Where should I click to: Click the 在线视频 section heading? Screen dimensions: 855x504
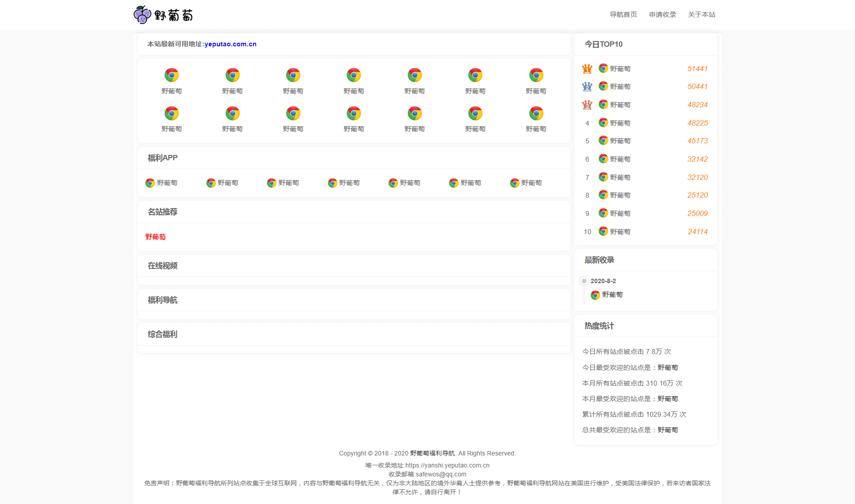(163, 266)
